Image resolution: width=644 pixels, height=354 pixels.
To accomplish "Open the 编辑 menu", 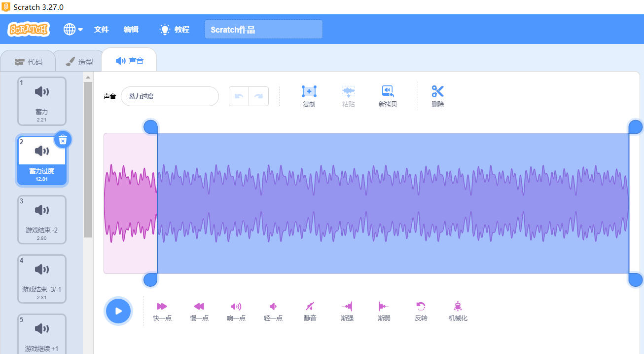I will [131, 29].
